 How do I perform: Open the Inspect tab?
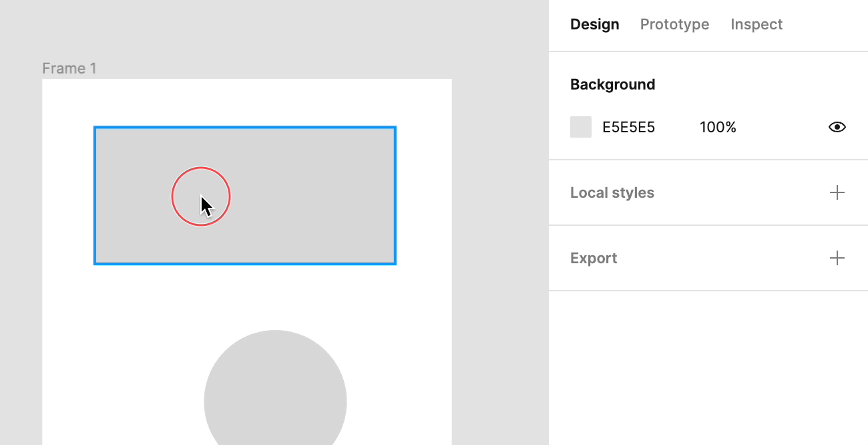coord(756,24)
